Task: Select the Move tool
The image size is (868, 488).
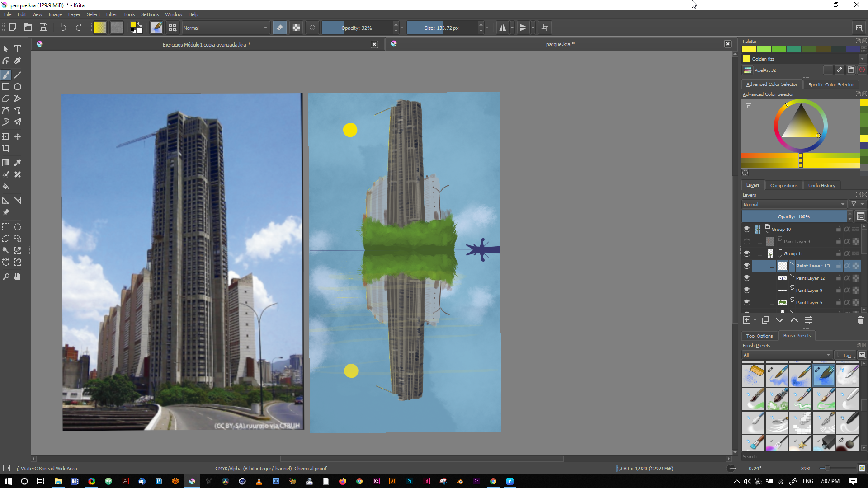Action: 18,136
